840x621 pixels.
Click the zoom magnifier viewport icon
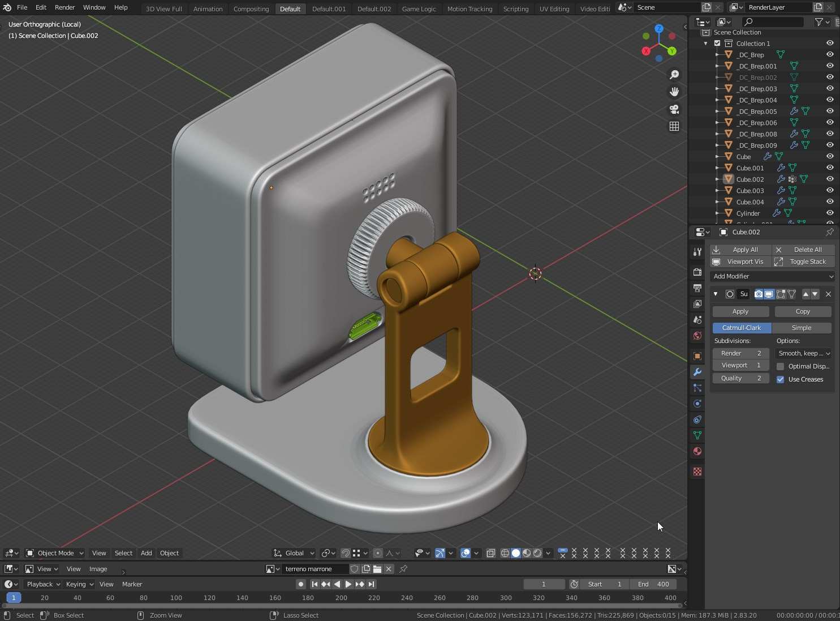[x=674, y=75]
